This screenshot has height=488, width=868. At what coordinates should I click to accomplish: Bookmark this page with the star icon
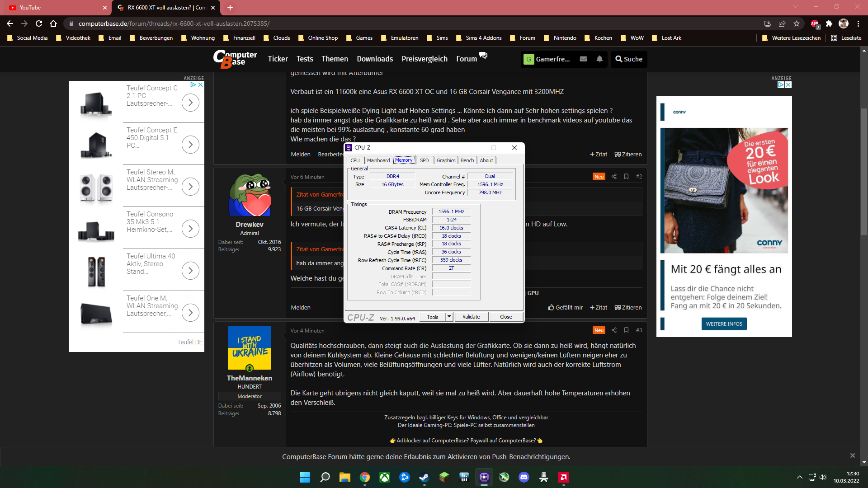point(797,23)
